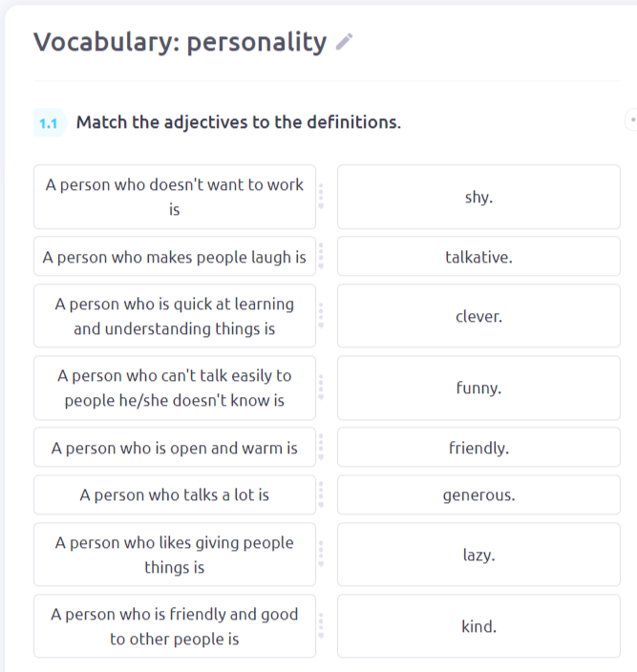Pick the 'funny.' answer card

478,388
